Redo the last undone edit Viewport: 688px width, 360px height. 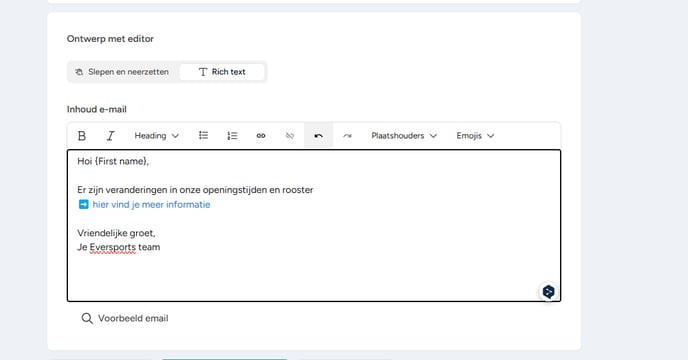tap(347, 136)
